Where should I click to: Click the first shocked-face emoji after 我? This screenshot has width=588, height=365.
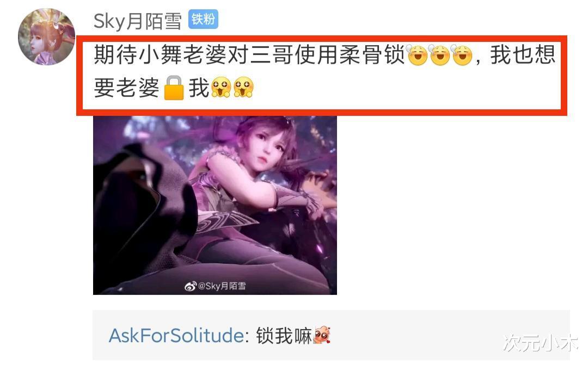pyautogui.click(x=221, y=88)
